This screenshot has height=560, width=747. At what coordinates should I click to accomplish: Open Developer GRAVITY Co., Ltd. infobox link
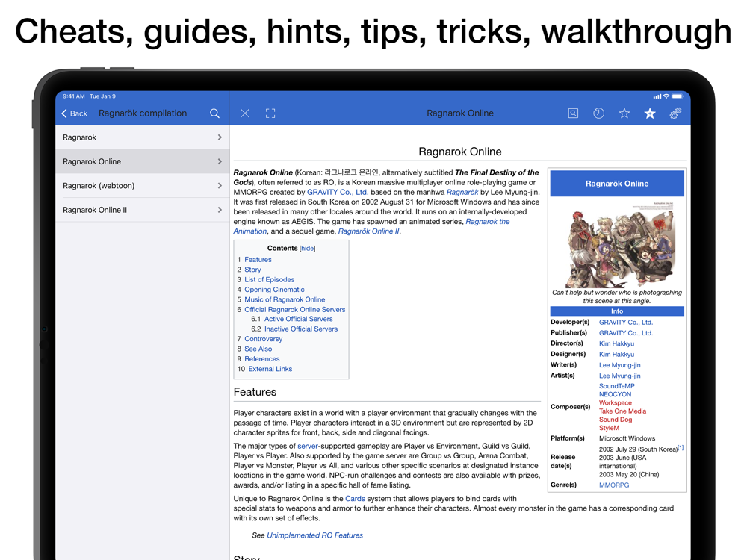coord(625,323)
